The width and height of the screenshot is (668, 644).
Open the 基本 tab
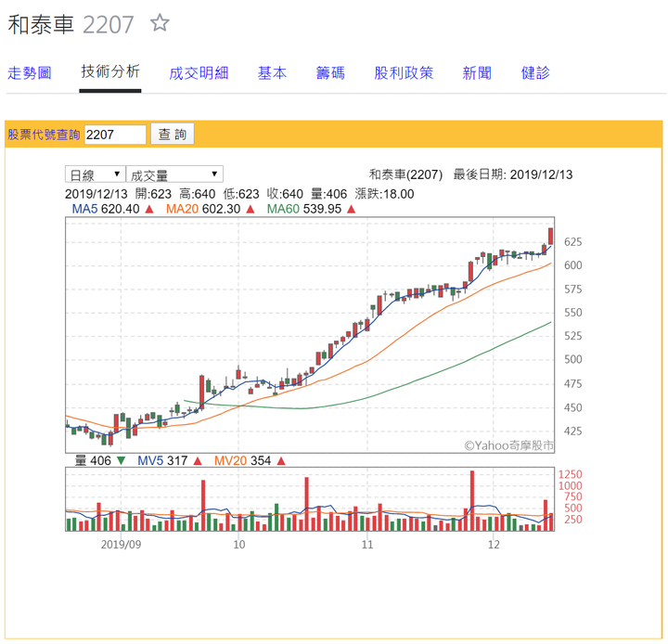[272, 73]
